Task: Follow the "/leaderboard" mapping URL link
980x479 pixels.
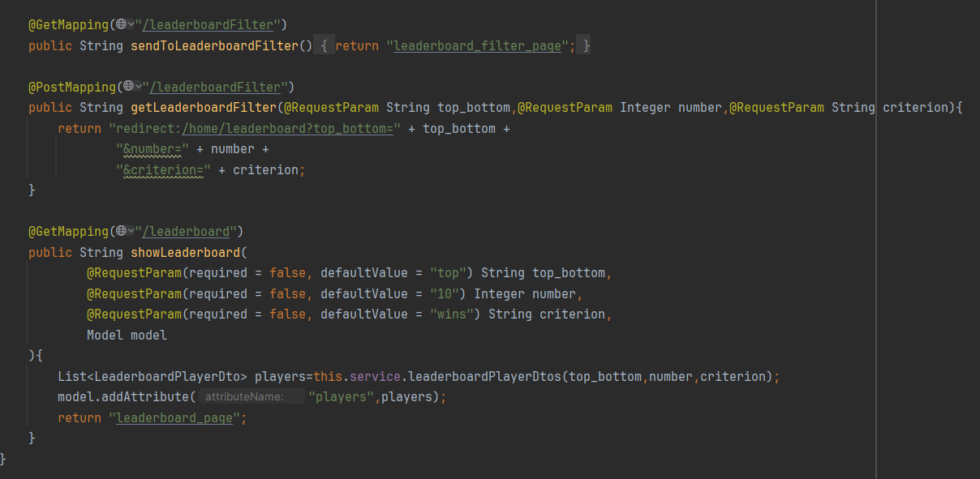Action: (189, 231)
